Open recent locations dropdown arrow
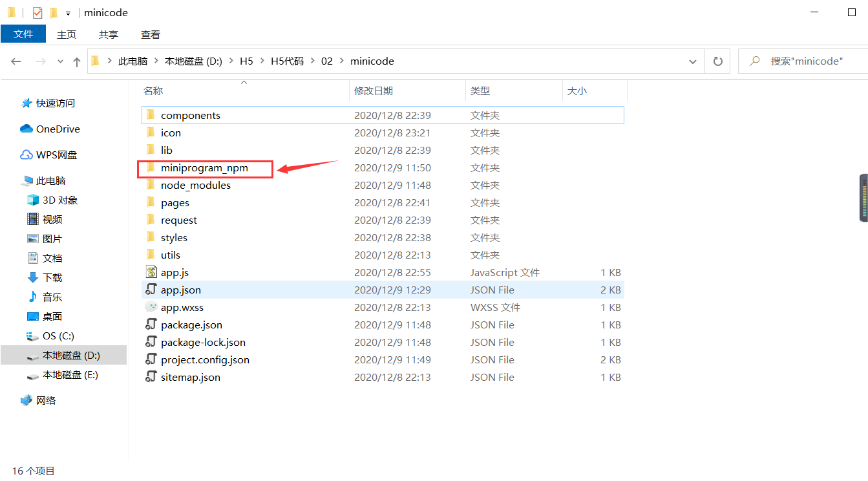 tap(61, 61)
